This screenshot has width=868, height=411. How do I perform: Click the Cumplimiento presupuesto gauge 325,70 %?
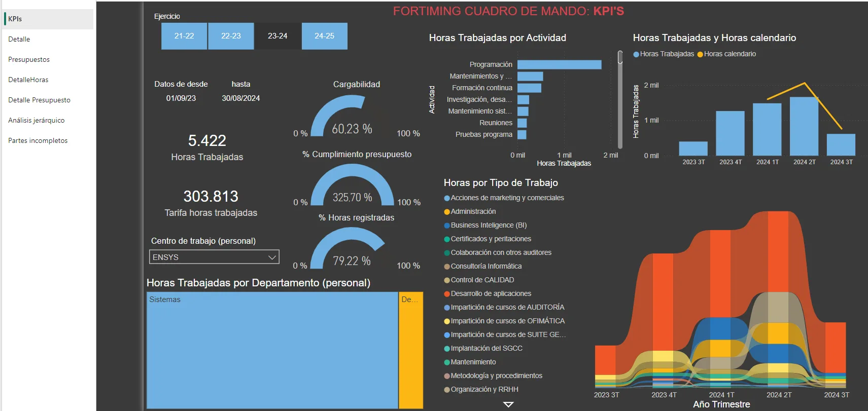click(352, 185)
